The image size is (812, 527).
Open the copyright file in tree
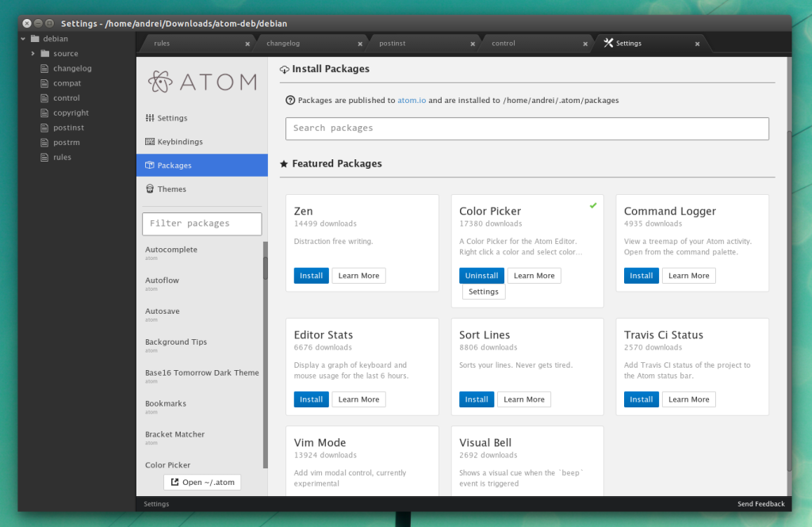pos(71,113)
